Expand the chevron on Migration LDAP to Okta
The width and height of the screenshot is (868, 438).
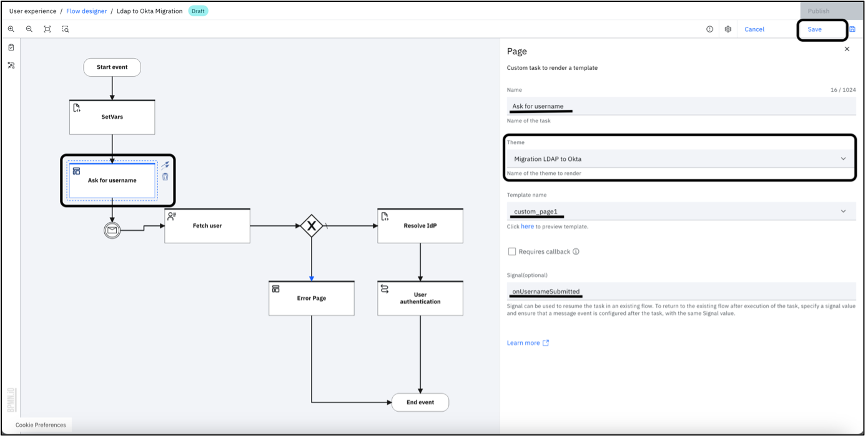[x=843, y=158]
